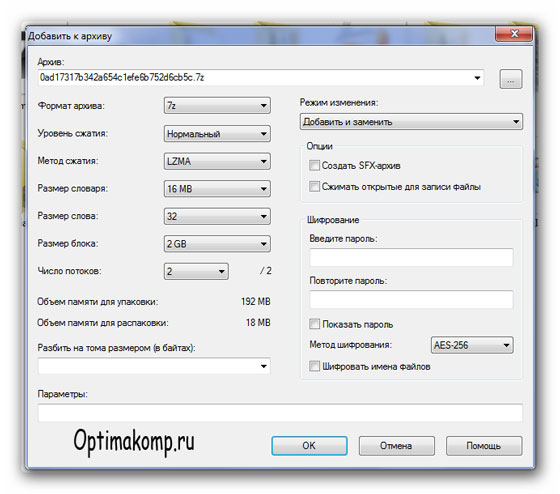560x494 pixels.
Task: Click the browse button next to the archive name
Action: pyautogui.click(x=510, y=79)
